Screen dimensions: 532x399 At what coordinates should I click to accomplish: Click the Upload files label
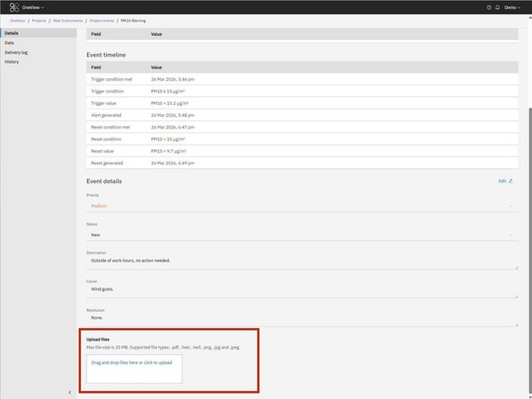click(98, 340)
